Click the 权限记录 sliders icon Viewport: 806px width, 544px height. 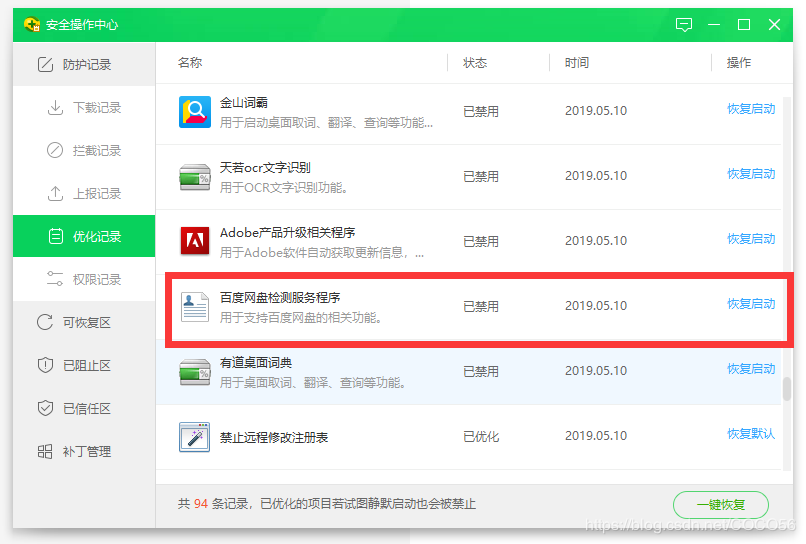tap(55, 279)
